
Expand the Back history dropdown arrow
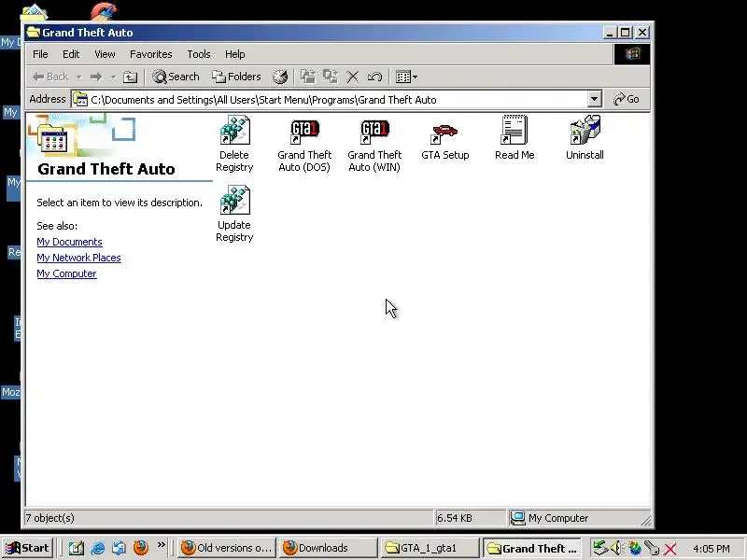click(78, 77)
